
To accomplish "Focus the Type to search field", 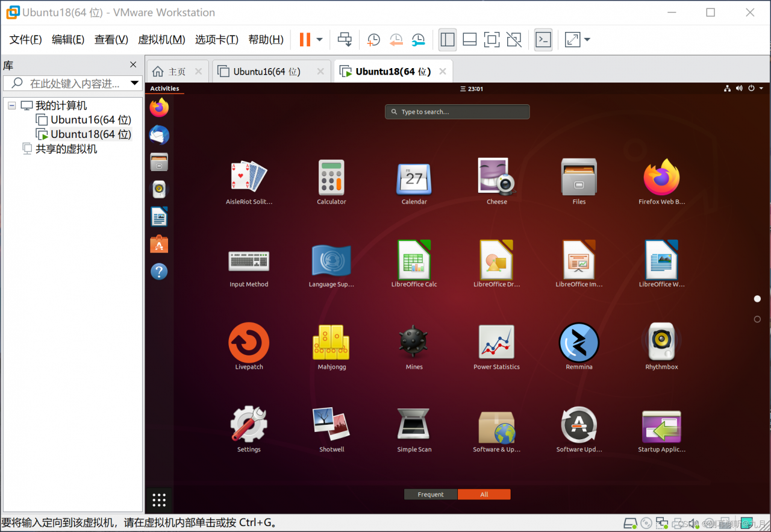I will 457,112.
